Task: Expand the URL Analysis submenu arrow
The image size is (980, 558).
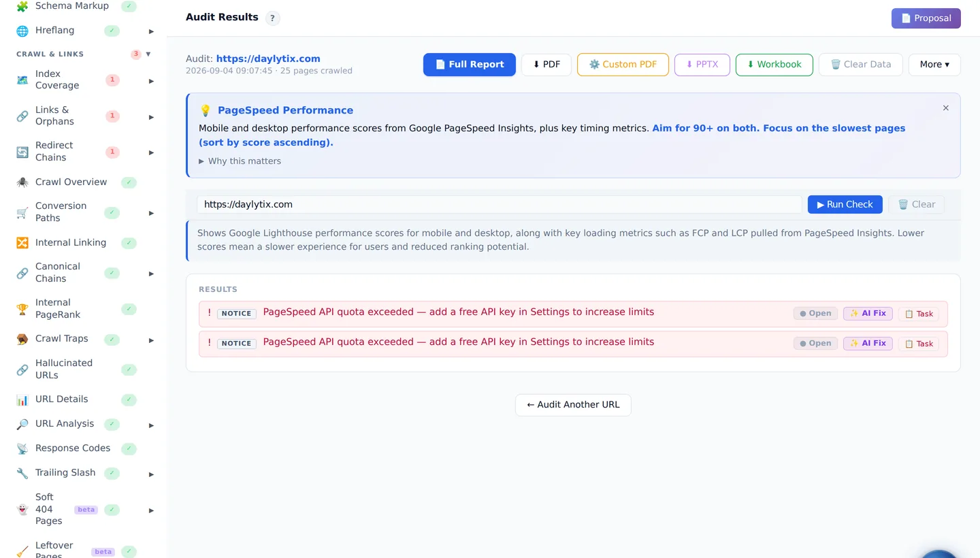Action: (151, 425)
